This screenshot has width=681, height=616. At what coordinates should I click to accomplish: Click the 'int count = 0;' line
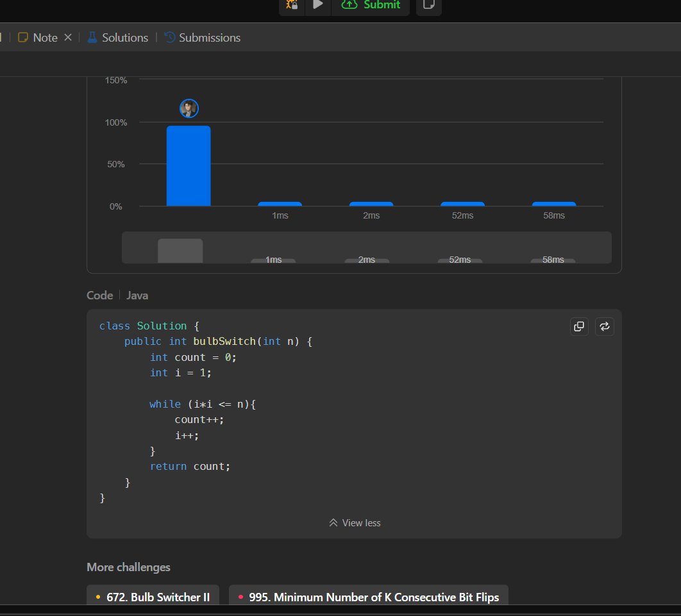[x=193, y=357]
